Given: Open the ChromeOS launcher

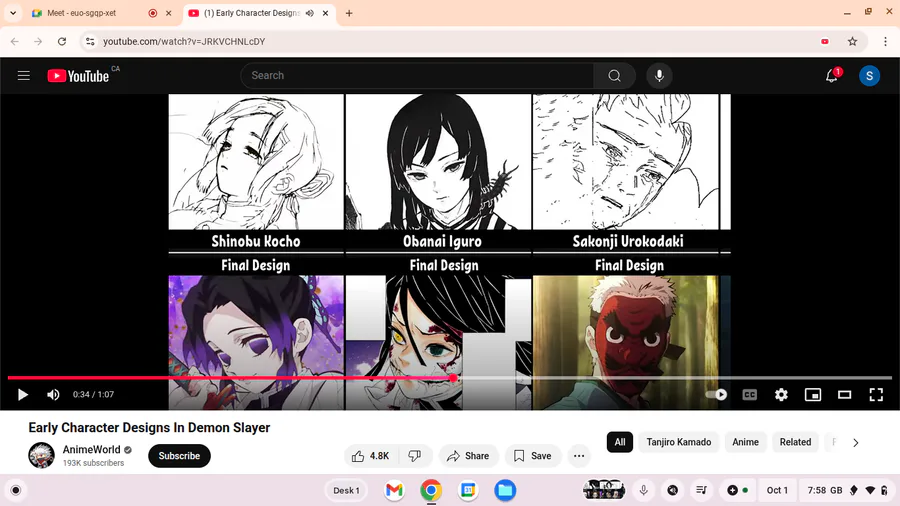Looking at the screenshot, I should [16, 491].
